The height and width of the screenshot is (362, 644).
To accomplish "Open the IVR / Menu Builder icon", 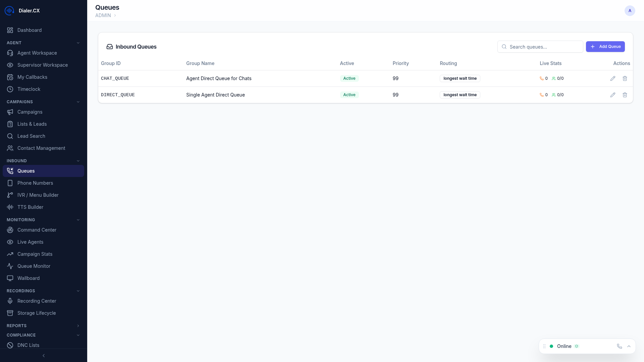I will pos(10,195).
